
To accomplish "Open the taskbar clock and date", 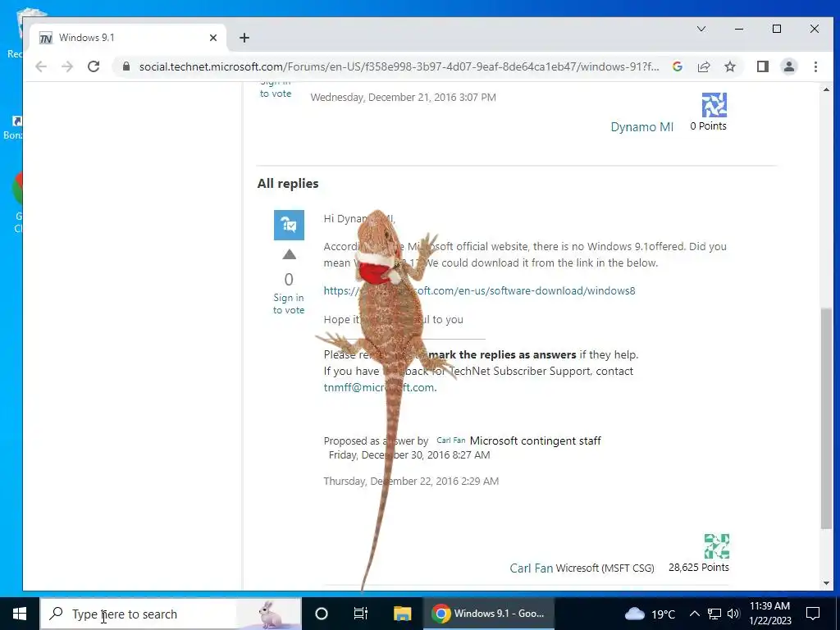I will coord(769,614).
